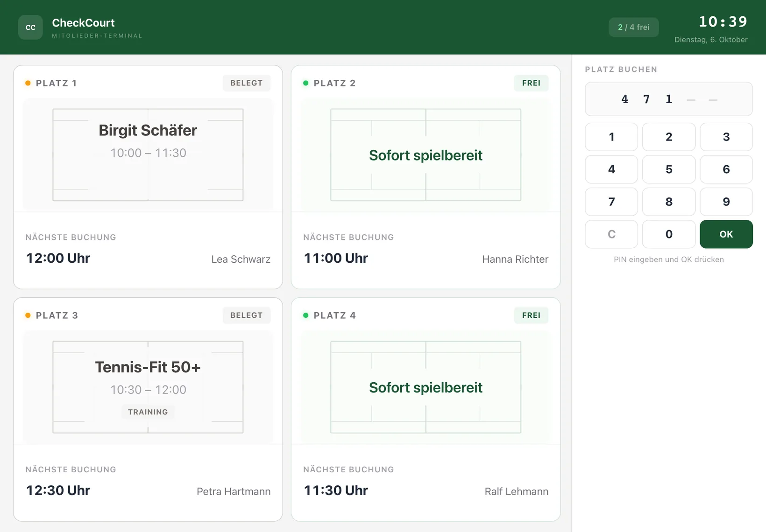Select the free Platz 4 court diagram
766x532 pixels.
(x=426, y=387)
